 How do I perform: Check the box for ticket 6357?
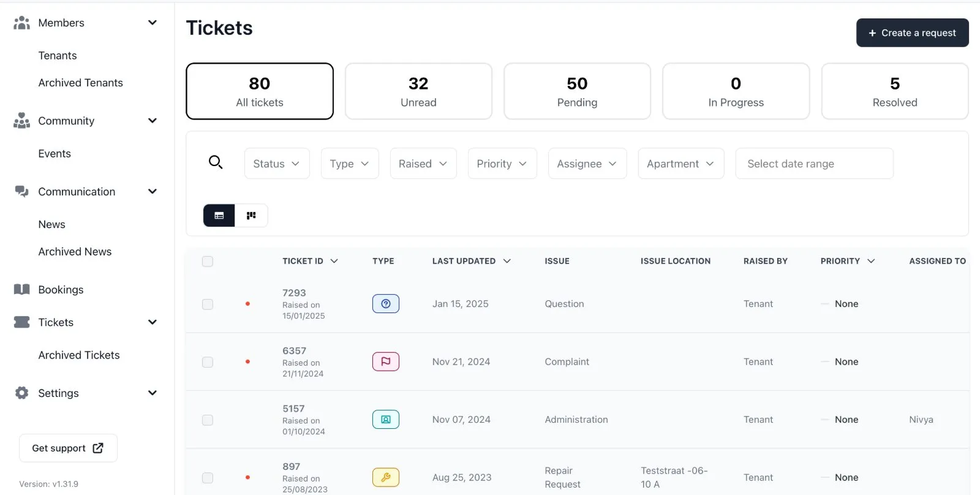(x=208, y=362)
